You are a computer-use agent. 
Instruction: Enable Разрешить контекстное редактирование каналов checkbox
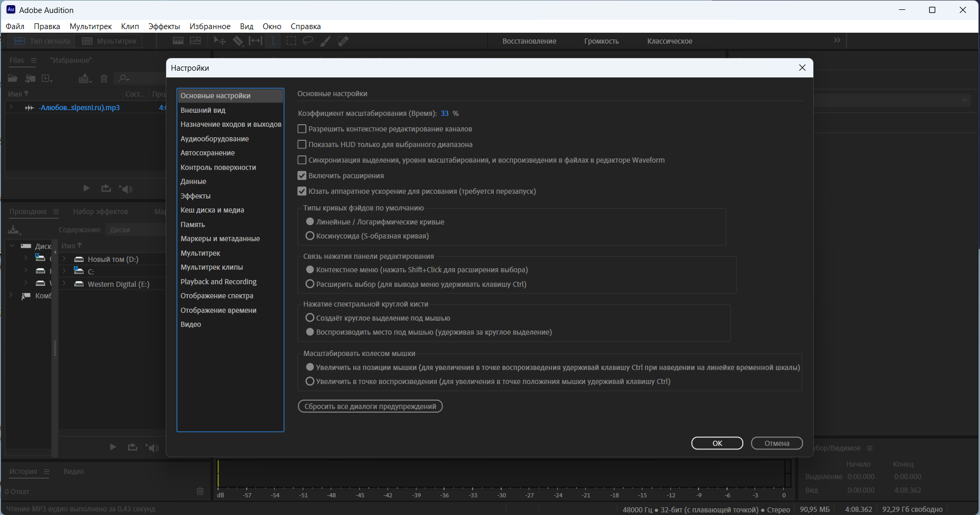click(302, 129)
